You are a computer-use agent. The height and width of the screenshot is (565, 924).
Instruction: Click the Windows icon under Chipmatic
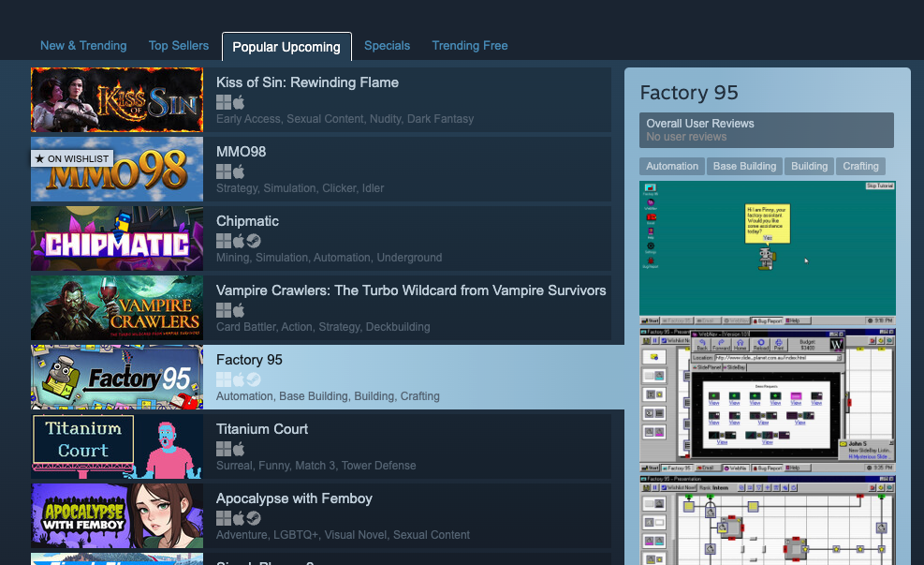point(224,241)
